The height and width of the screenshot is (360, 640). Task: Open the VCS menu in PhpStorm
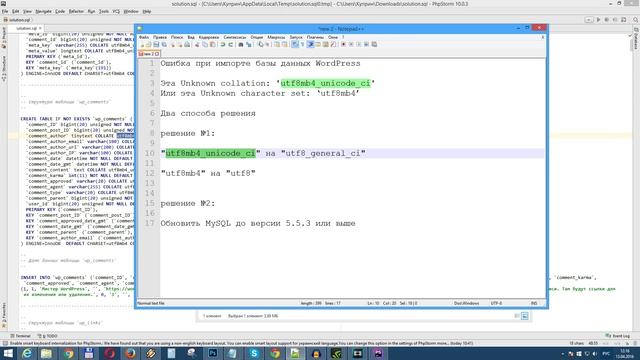tap(116, 11)
